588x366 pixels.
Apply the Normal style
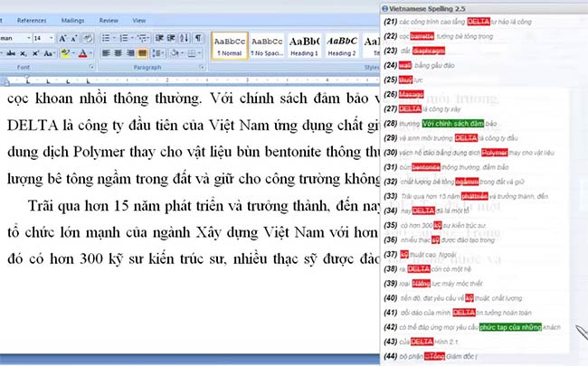230,46
